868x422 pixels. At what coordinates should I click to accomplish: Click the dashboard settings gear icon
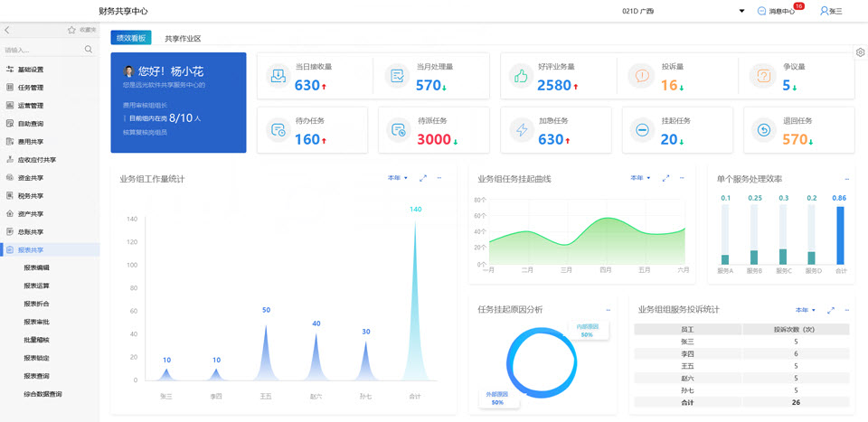861,52
